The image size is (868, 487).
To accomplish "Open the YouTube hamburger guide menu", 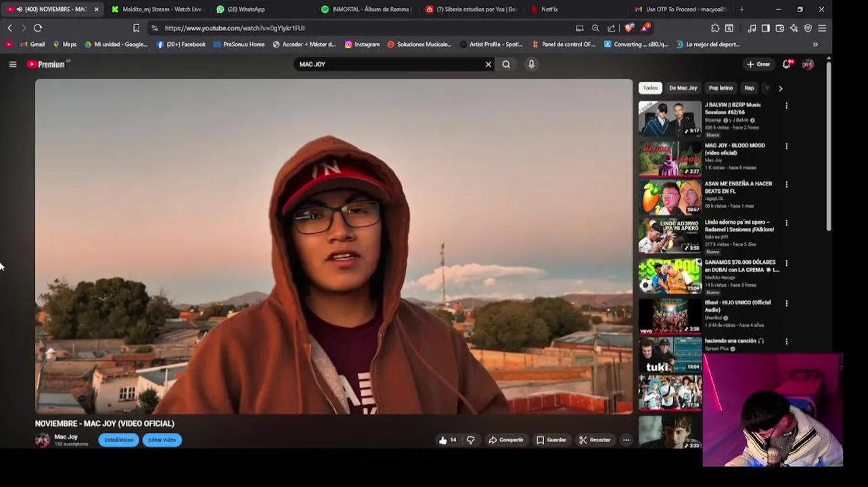I will (x=13, y=64).
